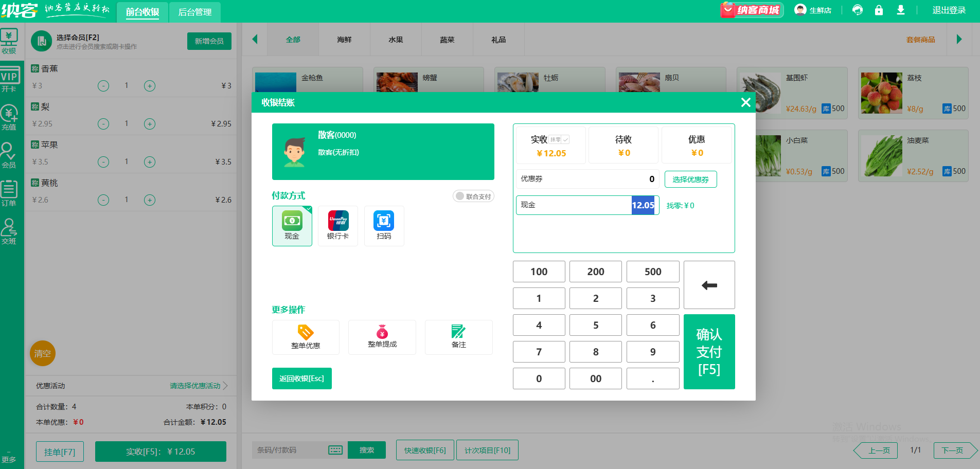Open the 备注 remark icon

point(458,337)
